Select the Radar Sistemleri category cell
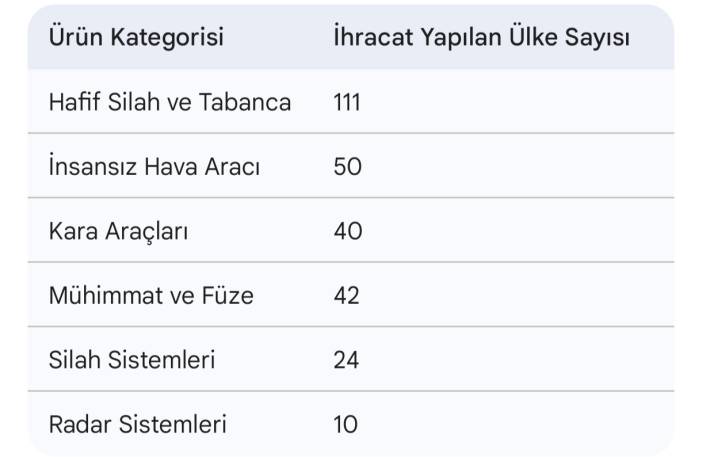This screenshot has width=702, height=457. point(138,424)
